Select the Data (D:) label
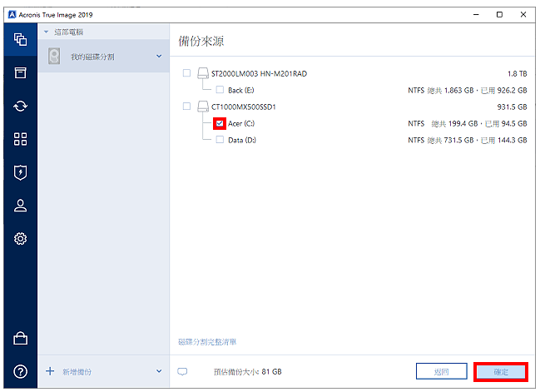The image size is (540, 392). click(242, 140)
